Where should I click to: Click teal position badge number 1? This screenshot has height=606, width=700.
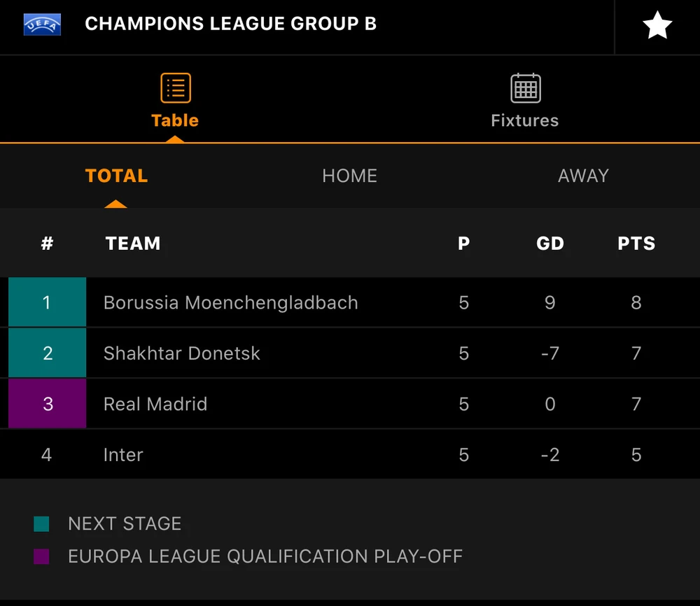click(47, 302)
